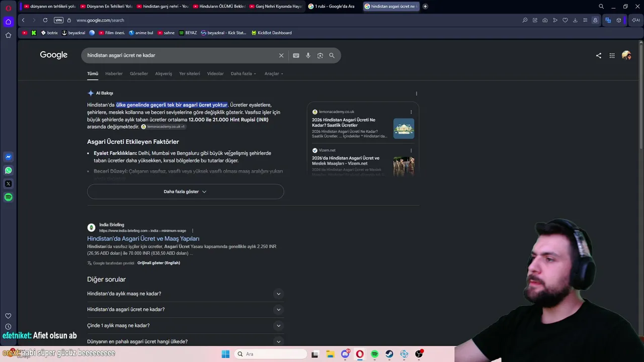Go back to the previous page

(23, 20)
